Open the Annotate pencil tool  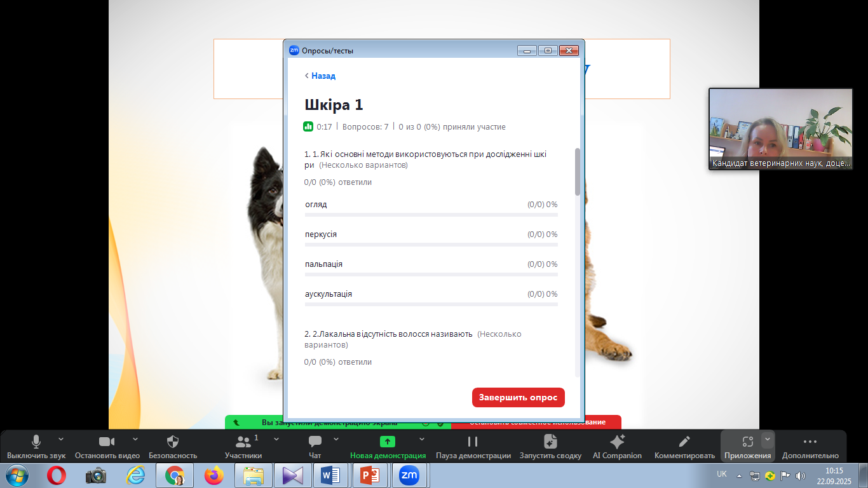pos(684,446)
